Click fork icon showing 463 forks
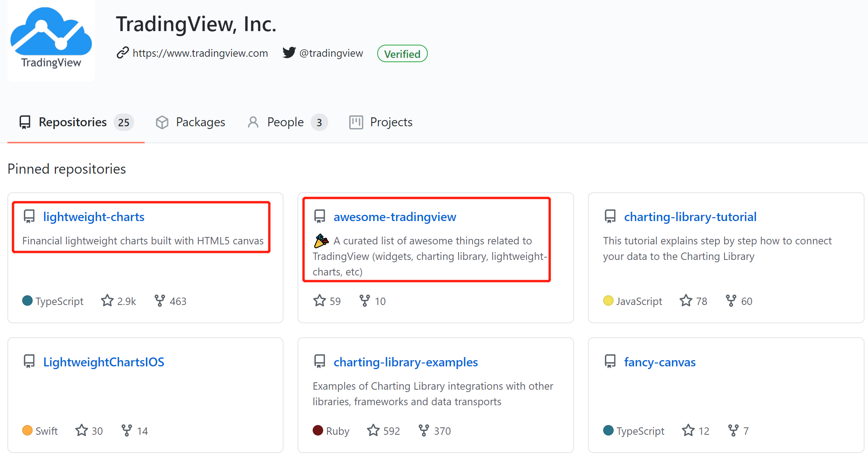The width and height of the screenshot is (868, 460). pos(159,301)
